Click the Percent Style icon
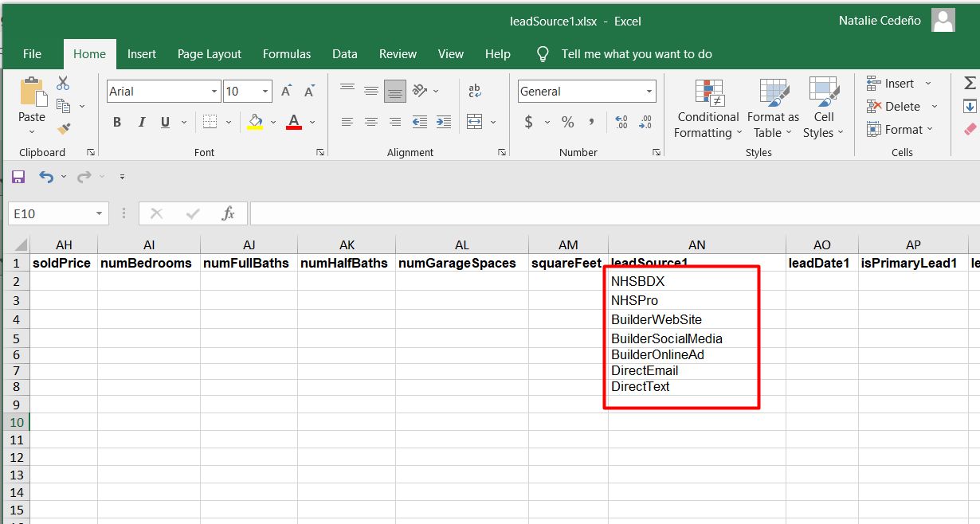The image size is (980, 524). [567, 122]
